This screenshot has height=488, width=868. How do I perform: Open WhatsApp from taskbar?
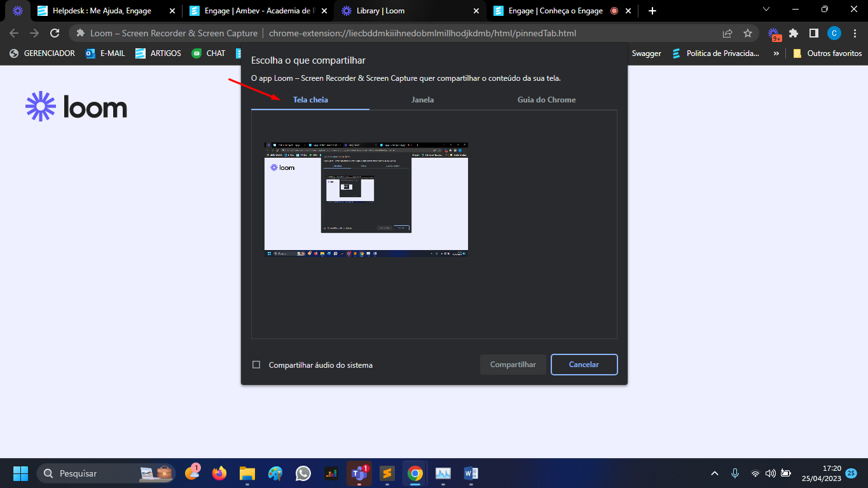[303, 473]
